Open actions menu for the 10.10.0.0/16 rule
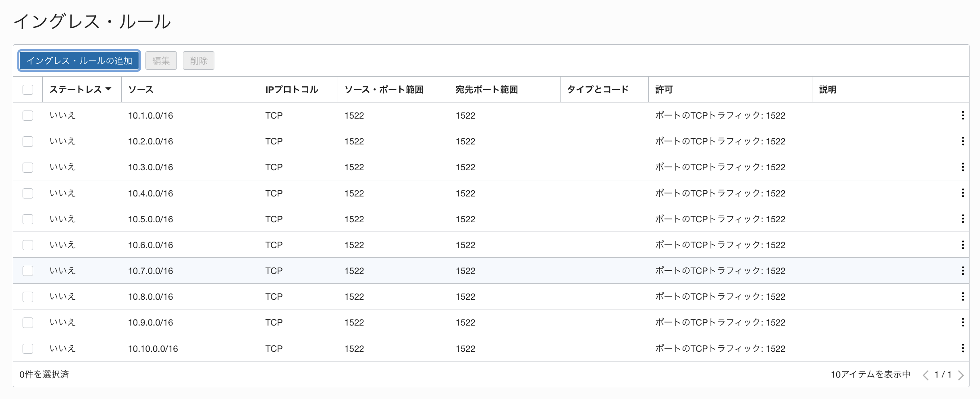Image resolution: width=980 pixels, height=401 pixels. point(963,348)
